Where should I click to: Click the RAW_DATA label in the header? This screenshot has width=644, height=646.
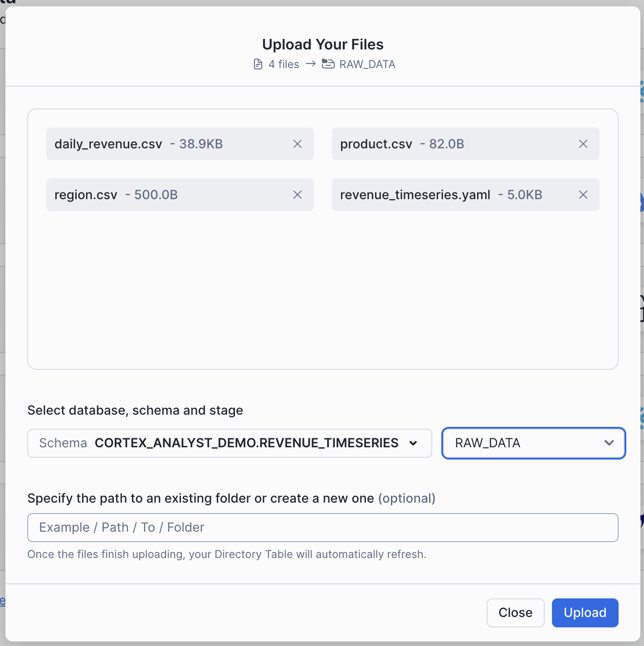coord(367,64)
